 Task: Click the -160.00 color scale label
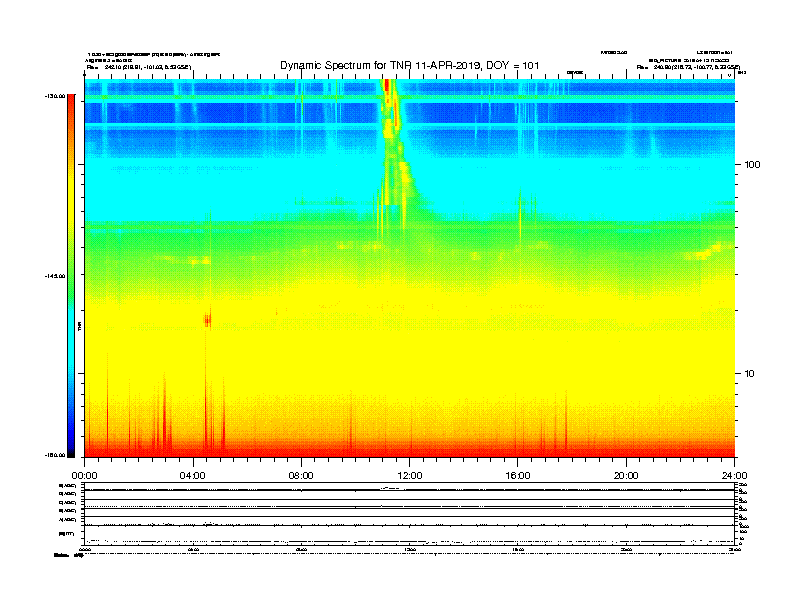pyautogui.click(x=55, y=455)
